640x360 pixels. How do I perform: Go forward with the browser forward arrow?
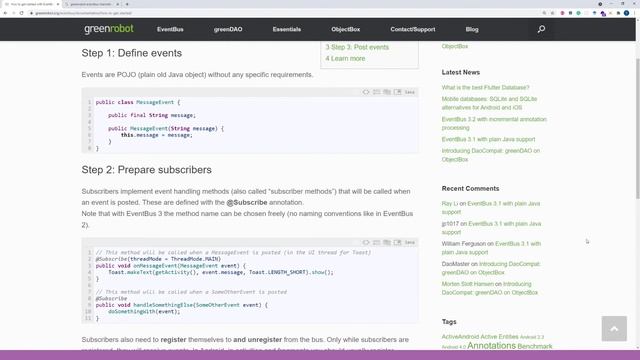[13, 13]
